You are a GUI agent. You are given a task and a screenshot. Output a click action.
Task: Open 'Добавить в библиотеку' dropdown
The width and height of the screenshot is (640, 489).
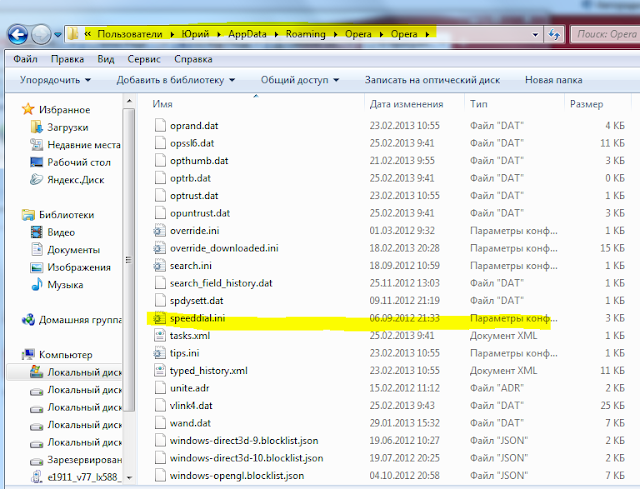[x=176, y=80]
